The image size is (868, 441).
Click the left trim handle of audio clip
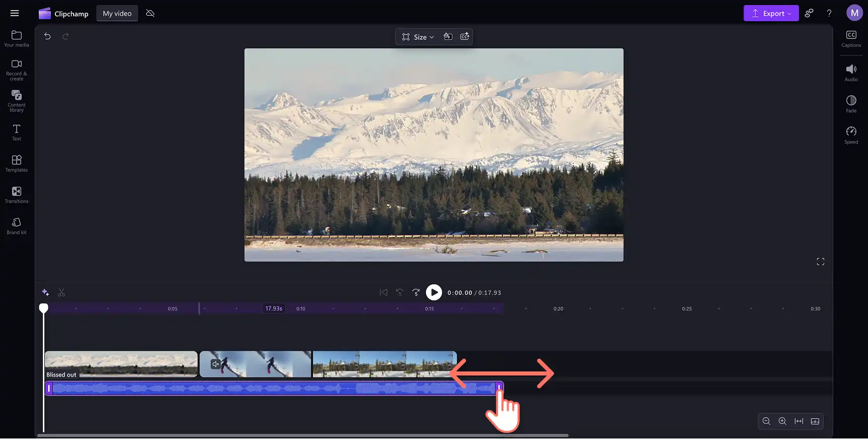[x=49, y=388]
